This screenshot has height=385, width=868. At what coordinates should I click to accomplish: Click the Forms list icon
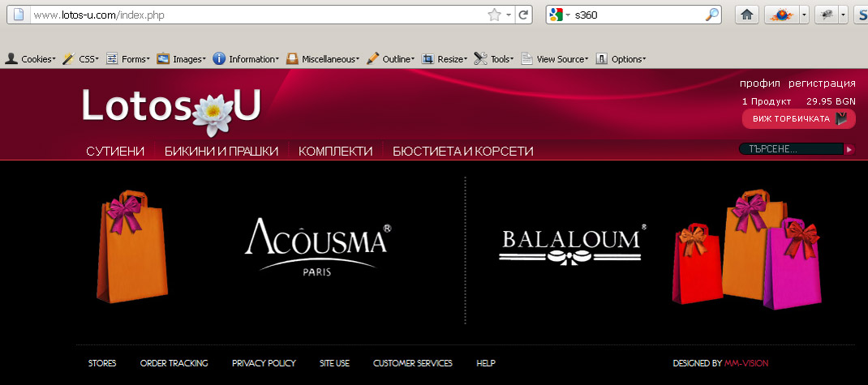pos(112,58)
